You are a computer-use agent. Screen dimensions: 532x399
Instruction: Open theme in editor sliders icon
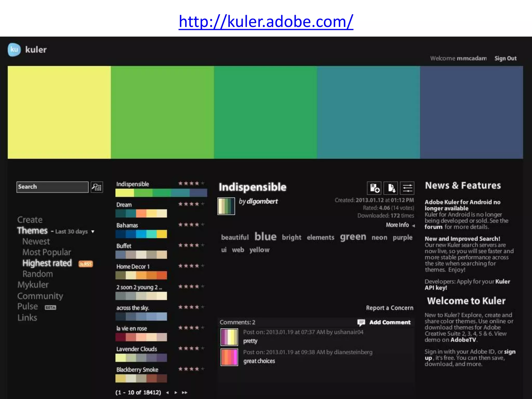coord(407,188)
